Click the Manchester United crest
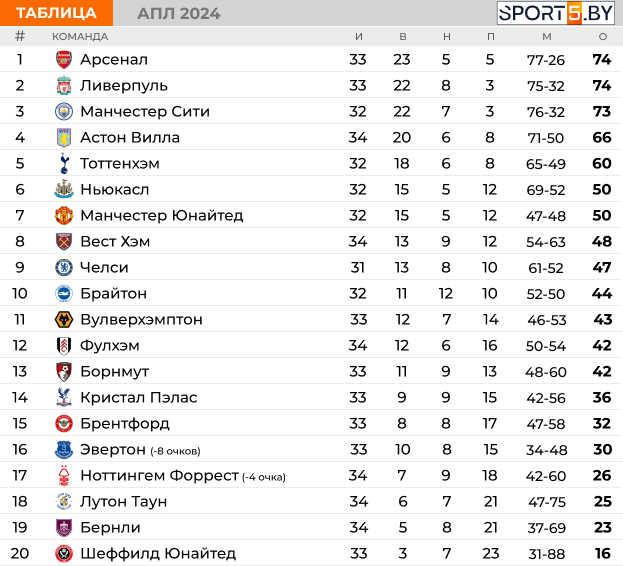623x566 pixels. (64, 215)
